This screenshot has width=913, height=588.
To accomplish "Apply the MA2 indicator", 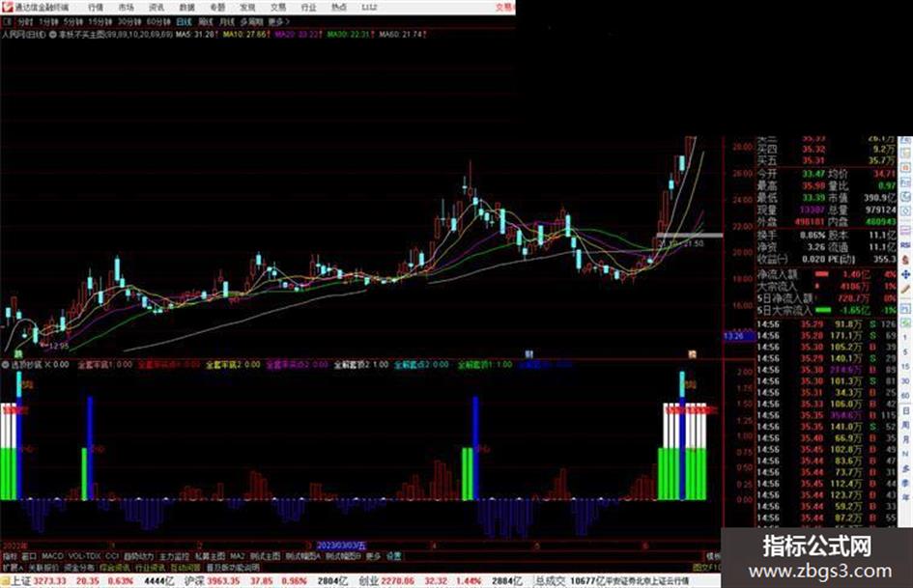I will click(237, 556).
